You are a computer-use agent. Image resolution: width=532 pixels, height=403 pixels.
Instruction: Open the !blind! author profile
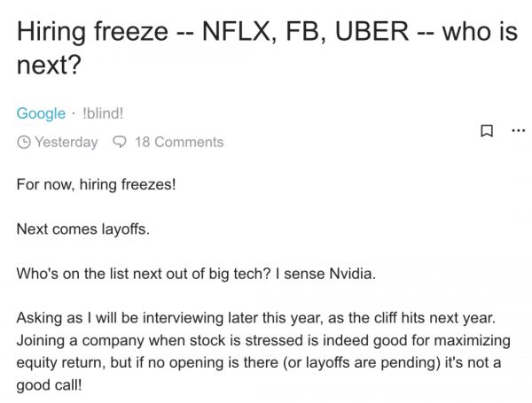105,113
